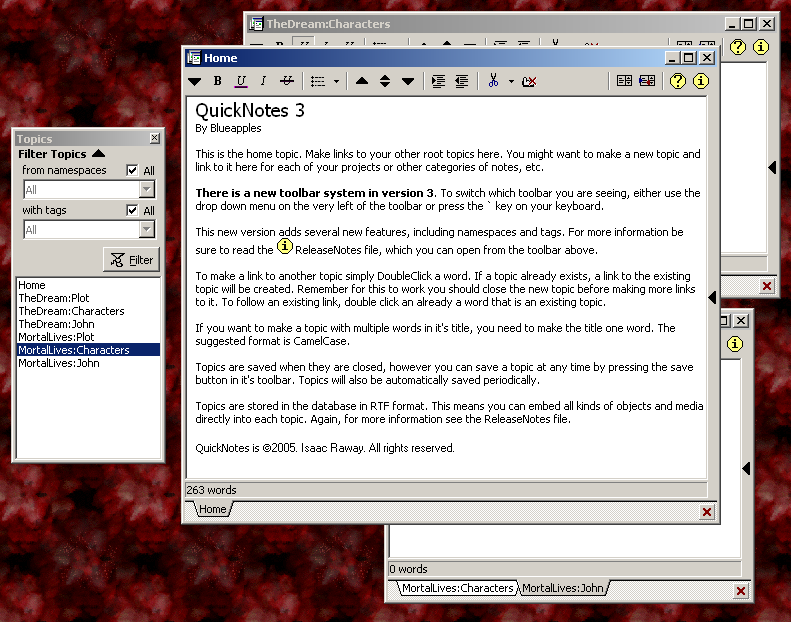Close the Home tab with red X

707,512
